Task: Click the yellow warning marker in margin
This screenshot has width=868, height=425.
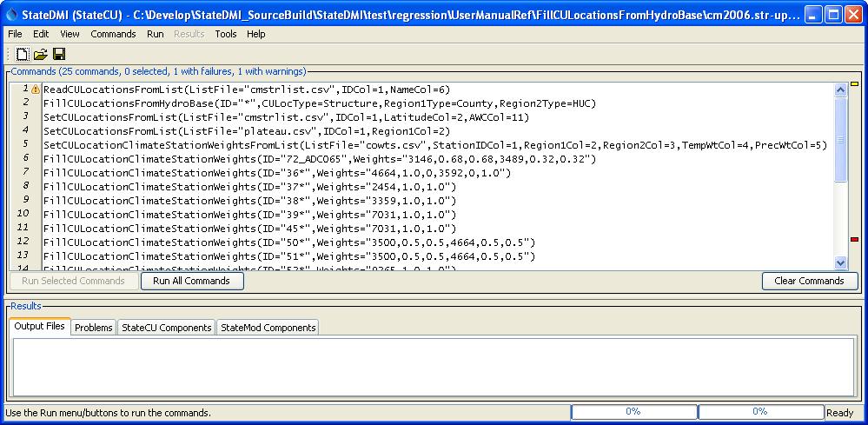Action: (854, 84)
